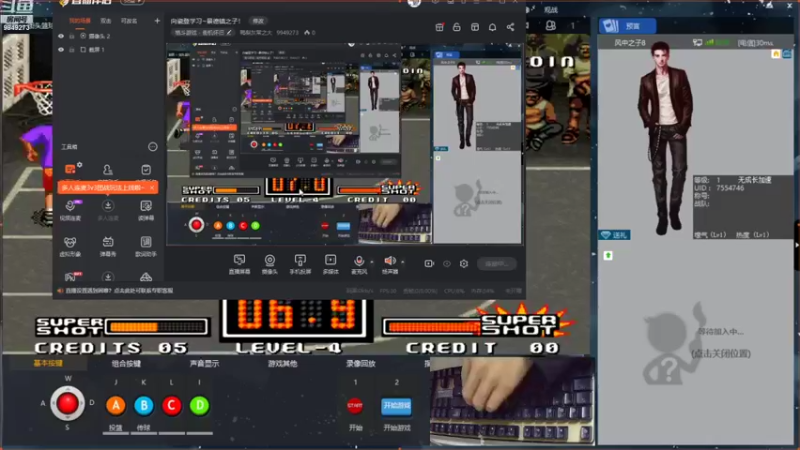Expand microphone volume arrow
The image size is (800, 450).
tap(372, 262)
